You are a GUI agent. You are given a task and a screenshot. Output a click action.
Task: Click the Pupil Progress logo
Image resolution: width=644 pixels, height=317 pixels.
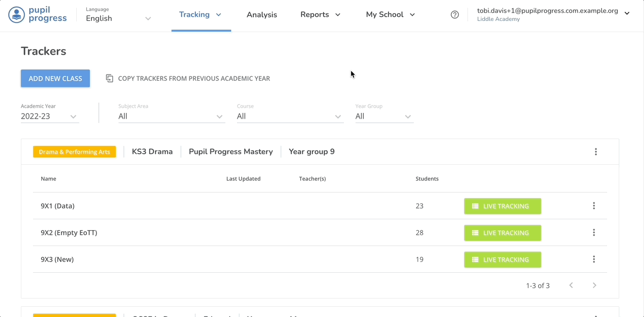pyautogui.click(x=37, y=15)
